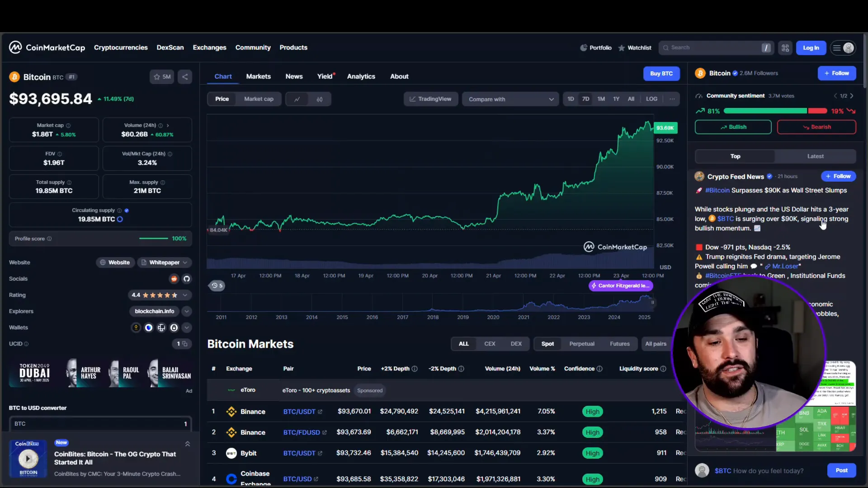868x488 pixels.
Task: Toggle LOG scale on chart
Action: tap(651, 99)
